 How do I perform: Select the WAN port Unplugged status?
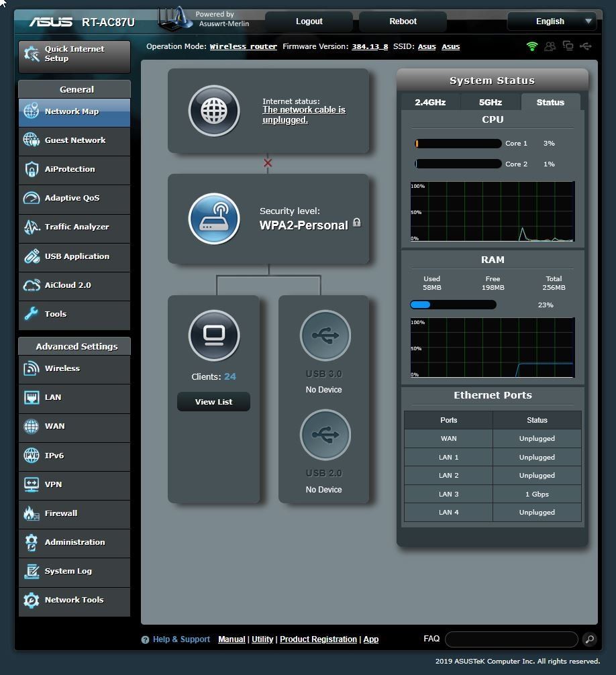coord(537,439)
